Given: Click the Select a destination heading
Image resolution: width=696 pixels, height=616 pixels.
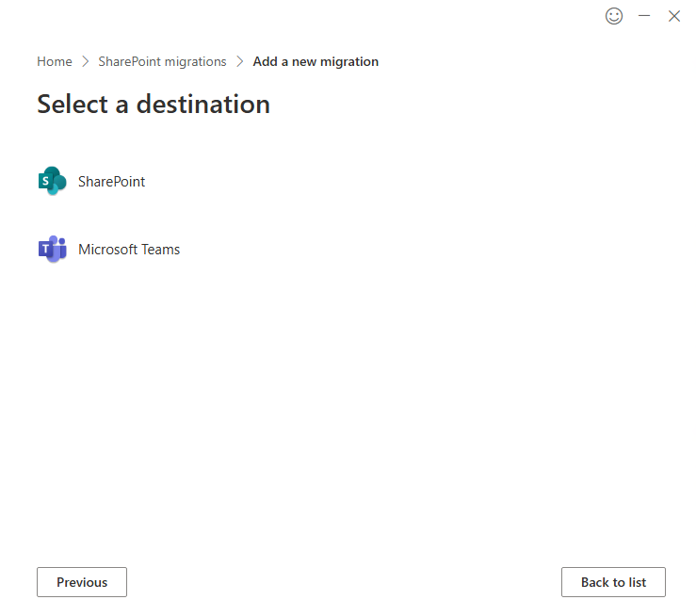Looking at the screenshot, I should point(154,104).
